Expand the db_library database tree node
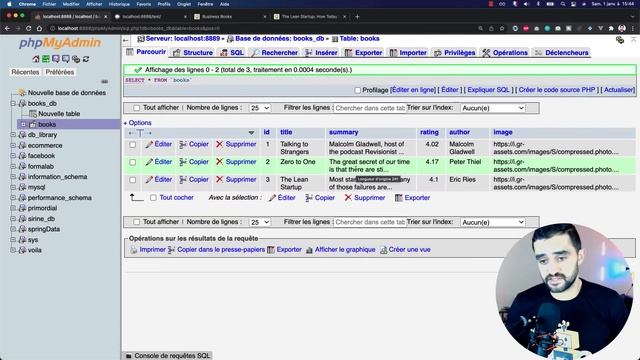 pyautogui.click(x=13, y=134)
